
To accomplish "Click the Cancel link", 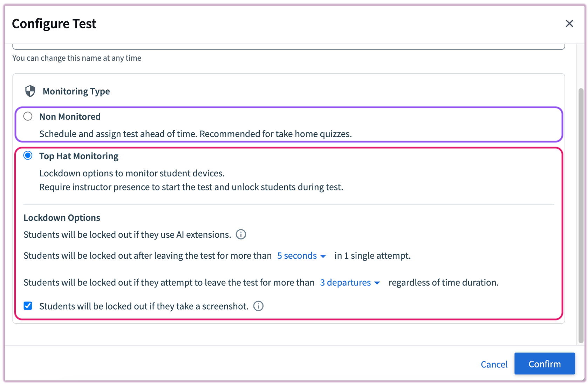I will coord(494,364).
